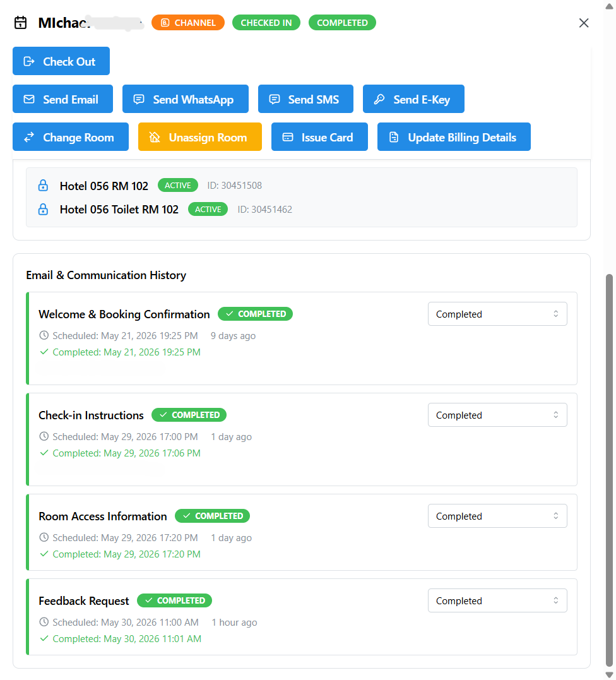Click the '9 days ago' text
Viewport: 616px width, 680px height.
pyautogui.click(x=234, y=336)
